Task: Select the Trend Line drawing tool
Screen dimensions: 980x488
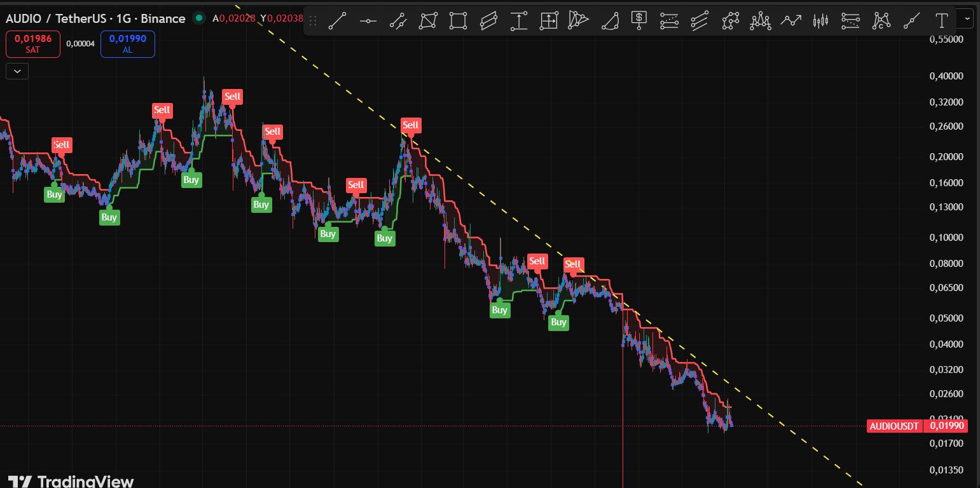Action: click(337, 21)
